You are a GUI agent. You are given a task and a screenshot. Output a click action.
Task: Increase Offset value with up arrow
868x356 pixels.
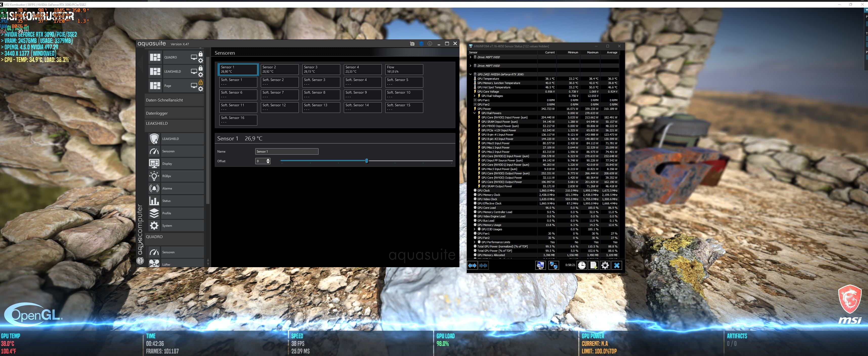[x=268, y=159]
